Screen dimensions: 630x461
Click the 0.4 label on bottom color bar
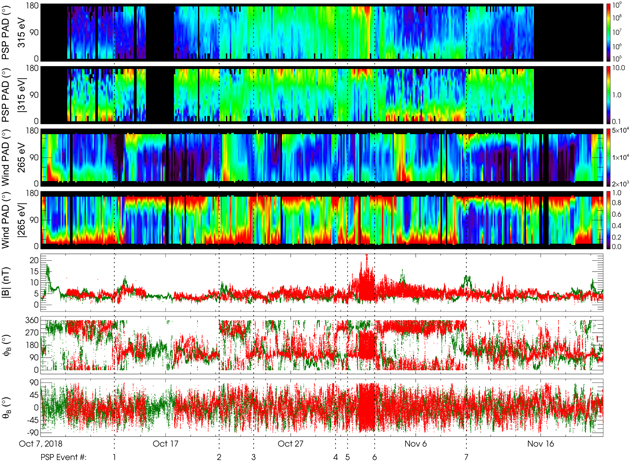[617, 225]
